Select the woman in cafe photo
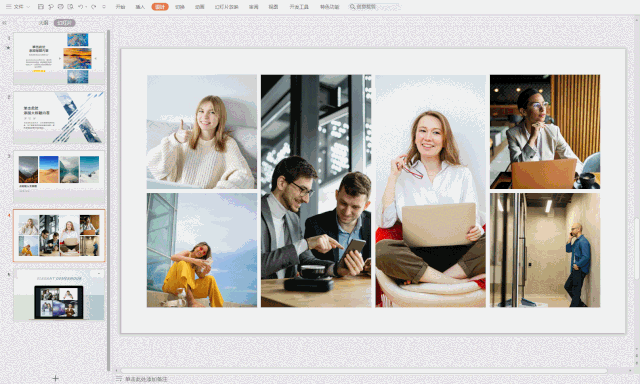The width and height of the screenshot is (640, 384). tap(545, 131)
